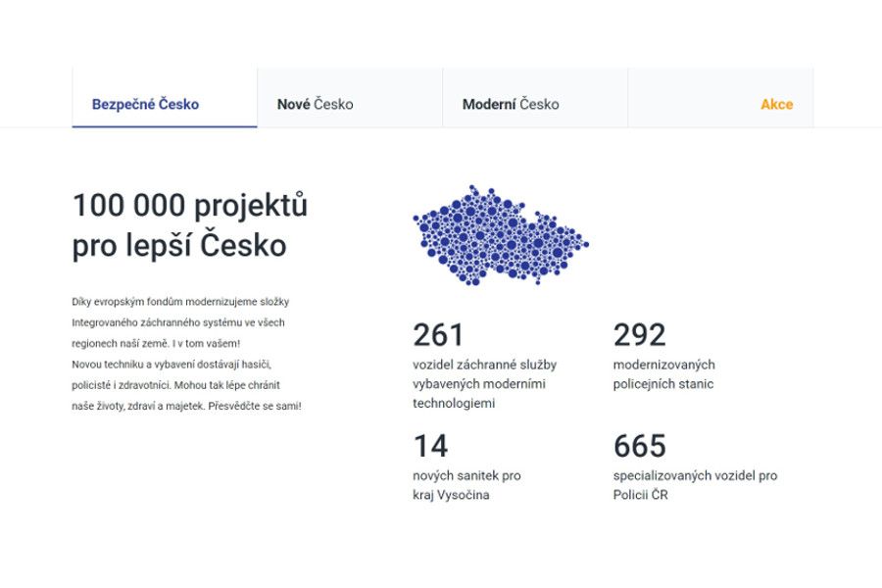This screenshot has height=588, width=882.
Task: Click the statistic number 292
Action: [640, 334]
